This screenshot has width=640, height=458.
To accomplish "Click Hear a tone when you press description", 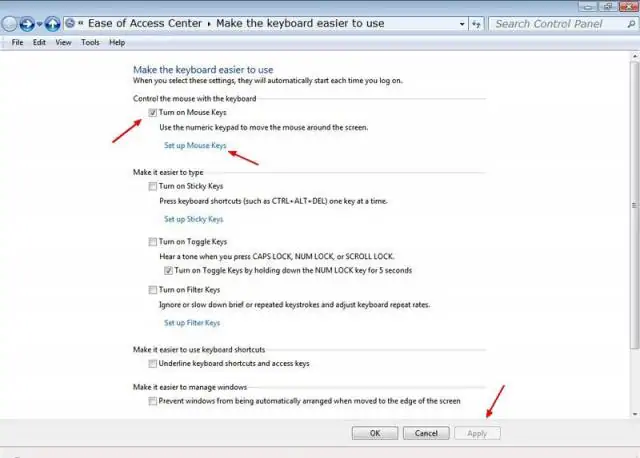I will pyautogui.click(x=277, y=257).
